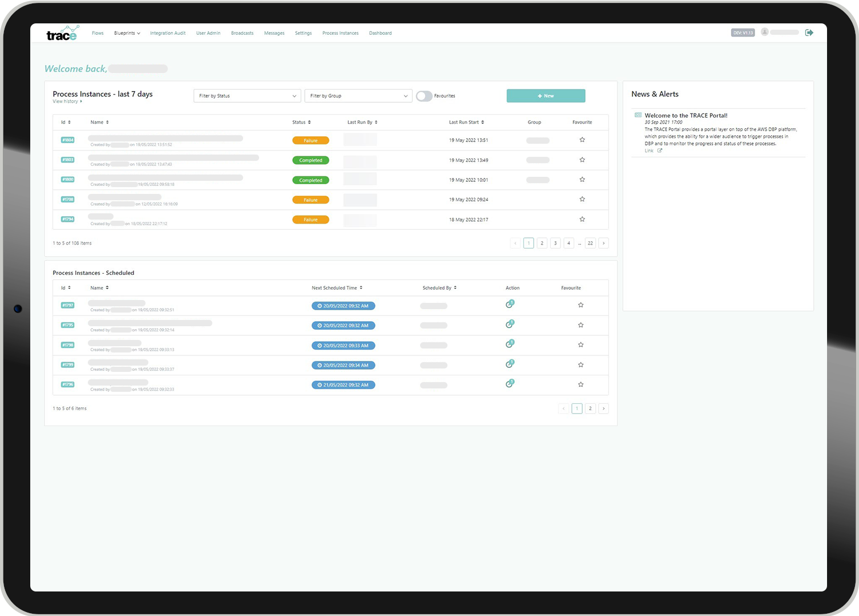
Task: Open the Broadcasts page
Action: (x=242, y=33)
